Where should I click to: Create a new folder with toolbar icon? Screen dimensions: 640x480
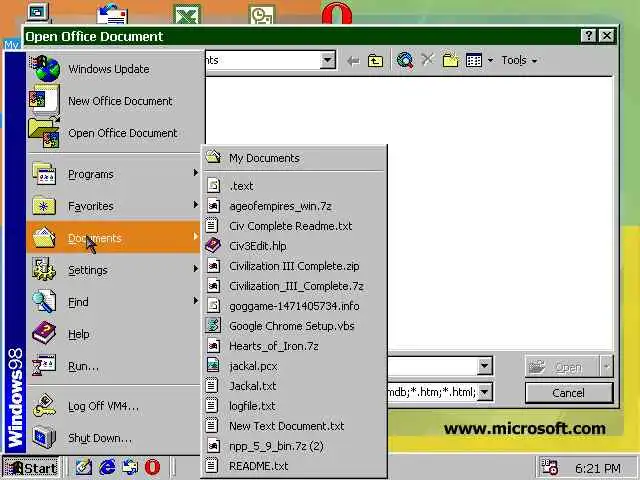click(450, 60)
